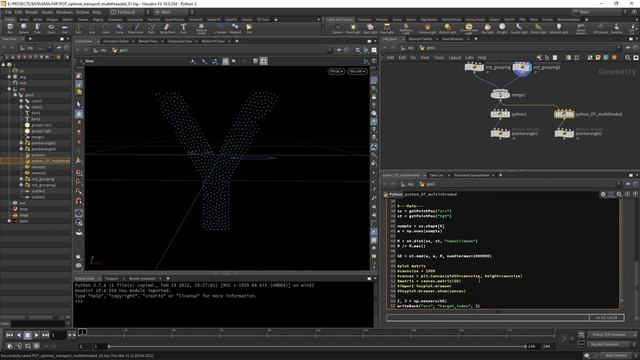
Task: Stop playback
Action: coord(27,335)
